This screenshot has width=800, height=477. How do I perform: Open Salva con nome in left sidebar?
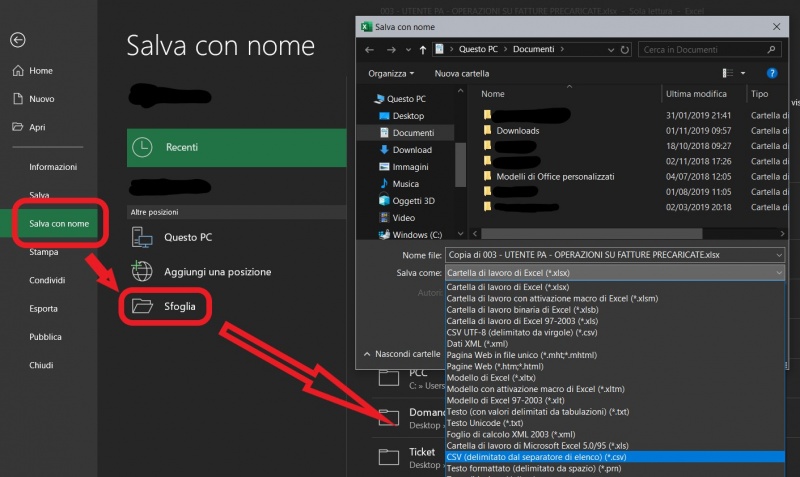point(59,223)
